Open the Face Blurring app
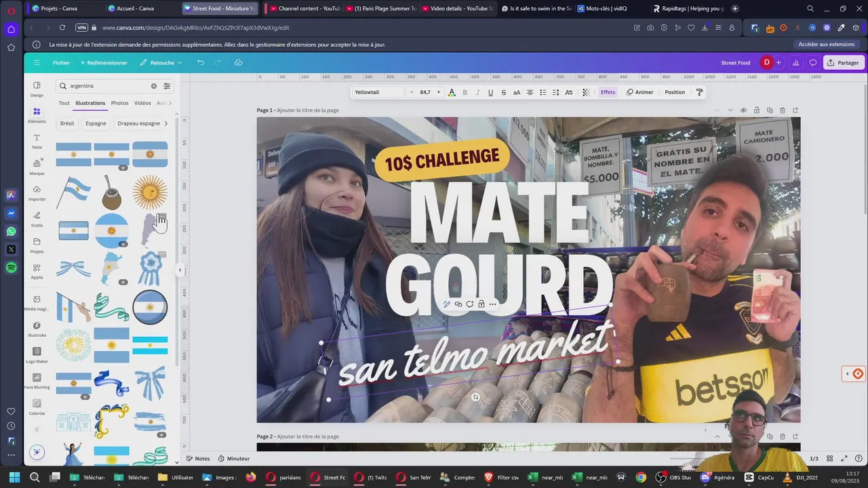 pyautogui.click(x=37, y=381)
